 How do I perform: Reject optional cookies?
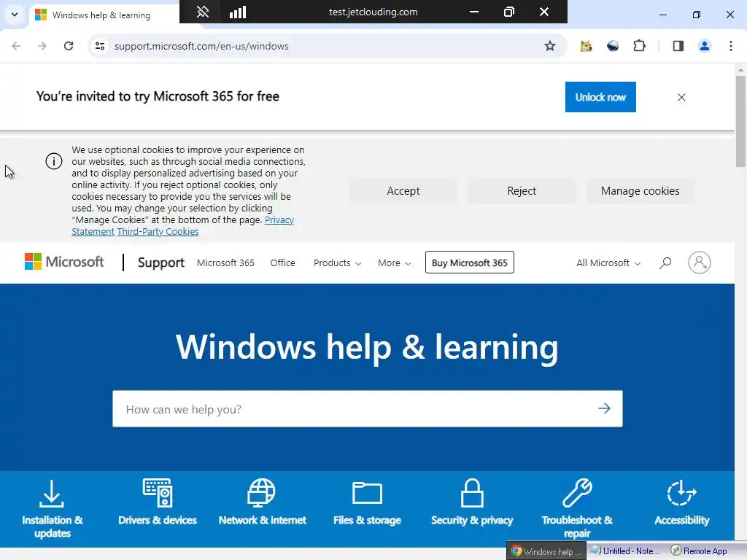(522, 191)
